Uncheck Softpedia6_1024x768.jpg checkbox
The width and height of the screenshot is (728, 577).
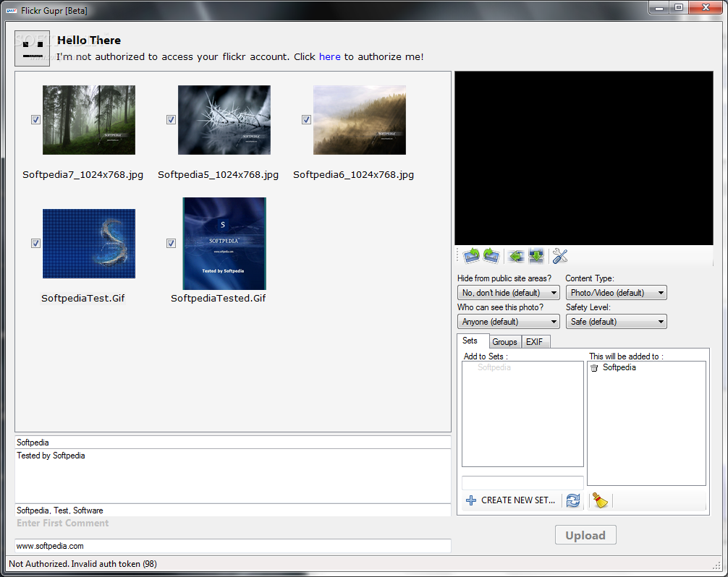point(306,120)
